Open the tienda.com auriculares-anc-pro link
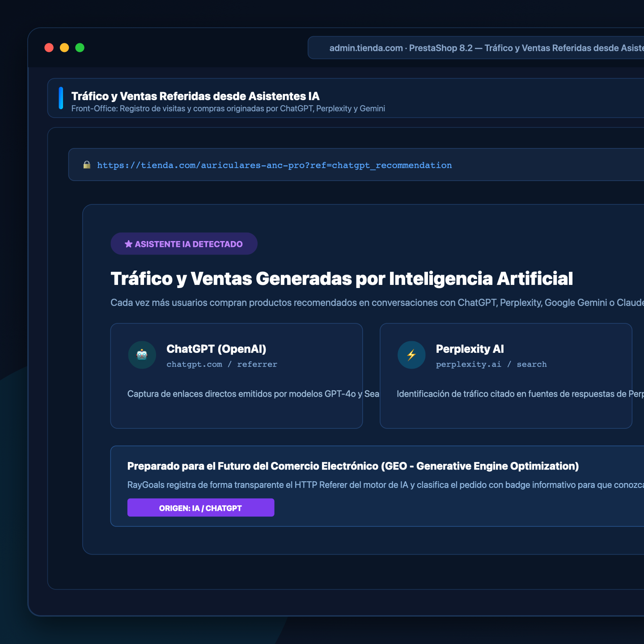Image resolution: width=644 pixels, height=644 pixels. coord(274,165)
